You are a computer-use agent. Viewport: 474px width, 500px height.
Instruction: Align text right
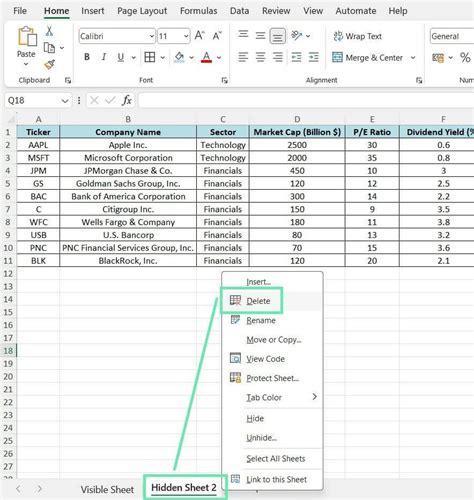coord(277,57)
